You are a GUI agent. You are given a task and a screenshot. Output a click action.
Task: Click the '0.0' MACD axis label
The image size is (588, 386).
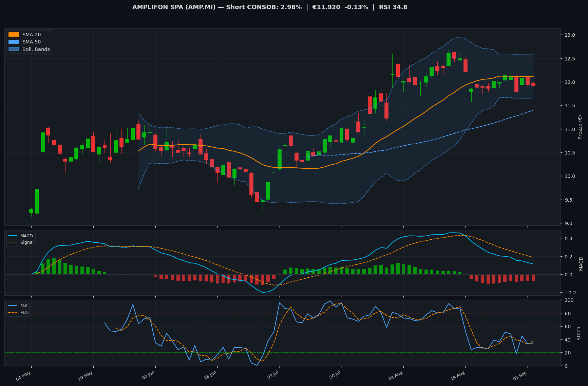(568, 275)
